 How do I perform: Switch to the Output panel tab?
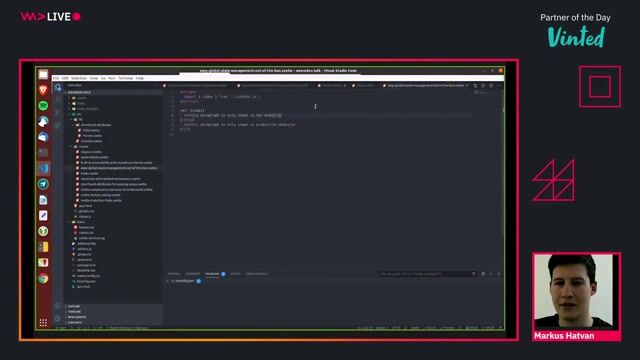(x=236, y=274)
